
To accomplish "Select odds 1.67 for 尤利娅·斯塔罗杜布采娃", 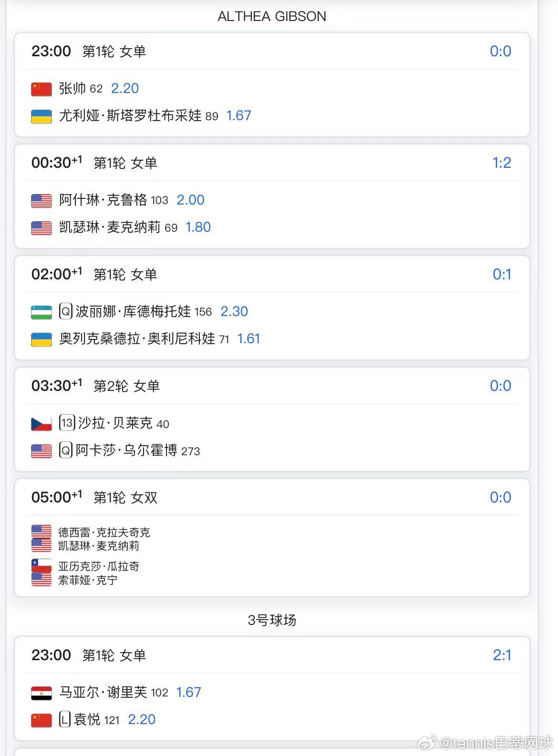I will (238, 115).
